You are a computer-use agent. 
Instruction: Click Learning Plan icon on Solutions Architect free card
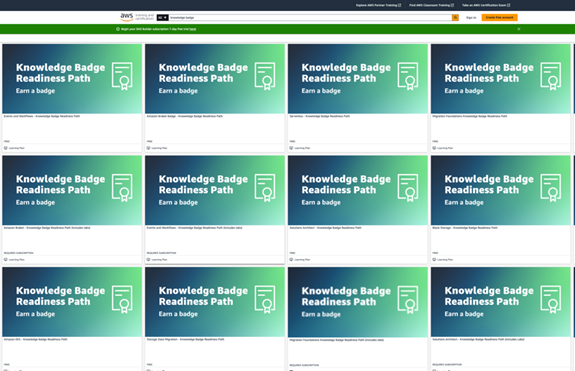coord(291,260)
